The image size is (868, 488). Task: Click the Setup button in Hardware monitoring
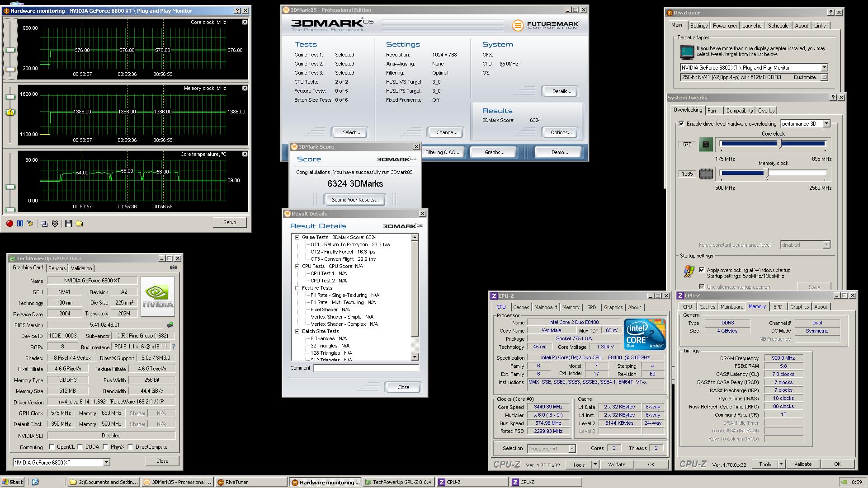[x=230, y=222]
